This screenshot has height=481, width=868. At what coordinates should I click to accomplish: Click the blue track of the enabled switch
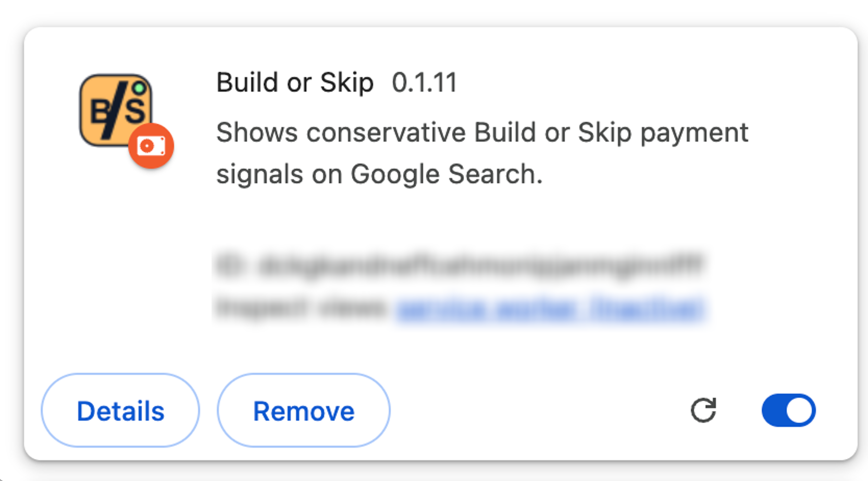pyautogui.click(x=774, y=410)
